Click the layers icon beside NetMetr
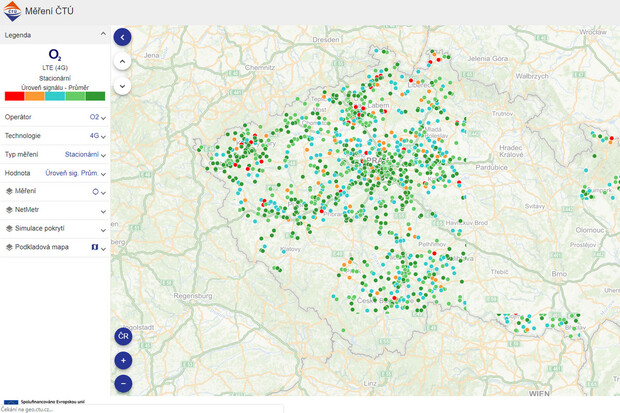This screenshot has width=620, height=413. point(9,209)
